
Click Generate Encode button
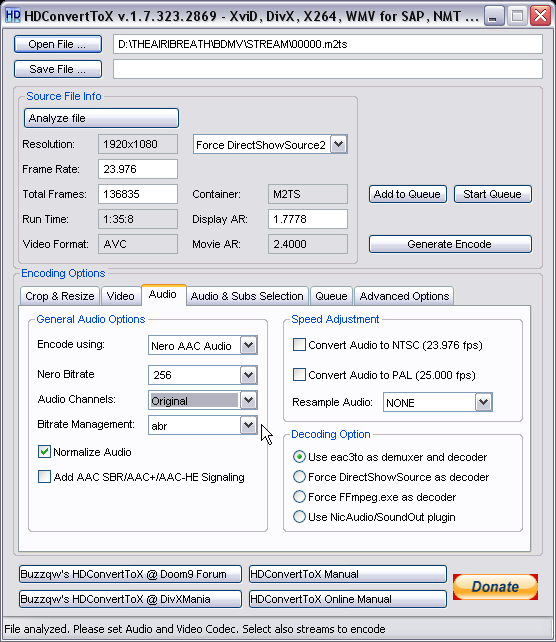(450, 244)
